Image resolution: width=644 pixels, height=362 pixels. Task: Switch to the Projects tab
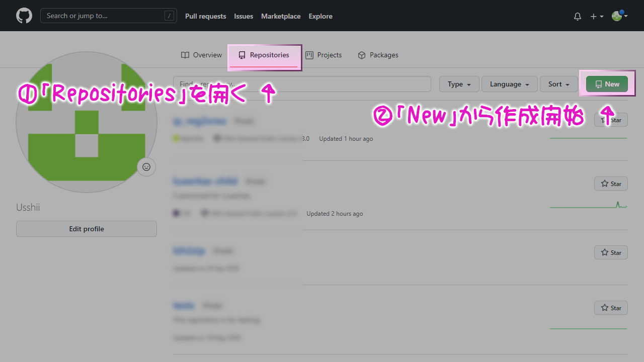point(324,55)
